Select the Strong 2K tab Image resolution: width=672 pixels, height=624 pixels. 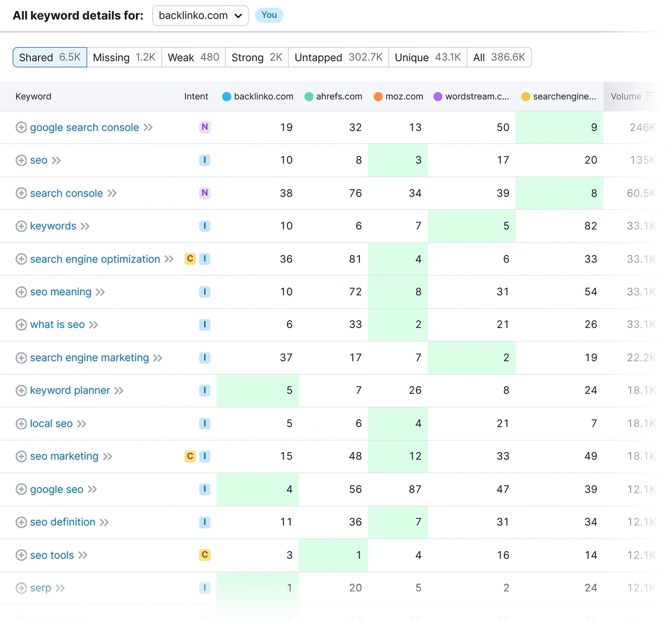point(257,57)
